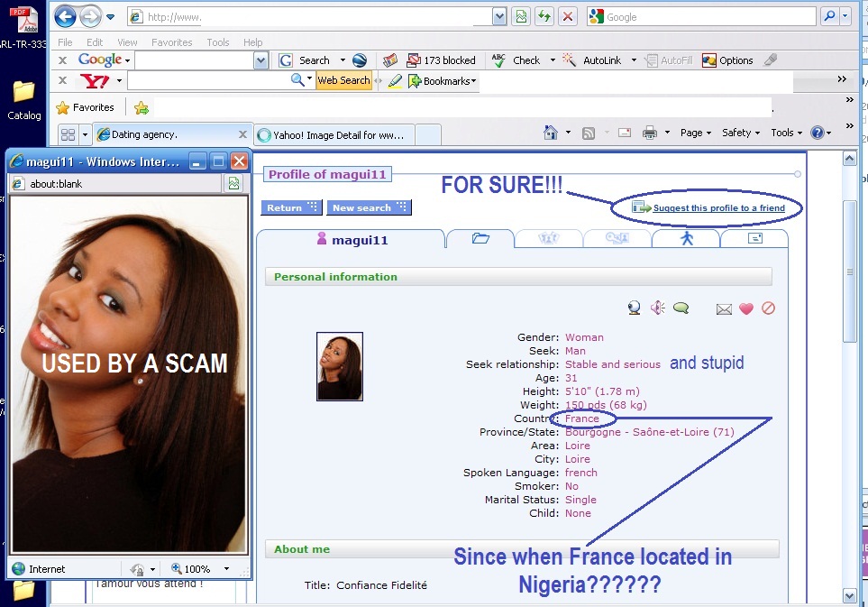The height and width of the screenshot is (607, 868).
Task: Click the spell Check toolbar button
Action: [x=516, y=60]
